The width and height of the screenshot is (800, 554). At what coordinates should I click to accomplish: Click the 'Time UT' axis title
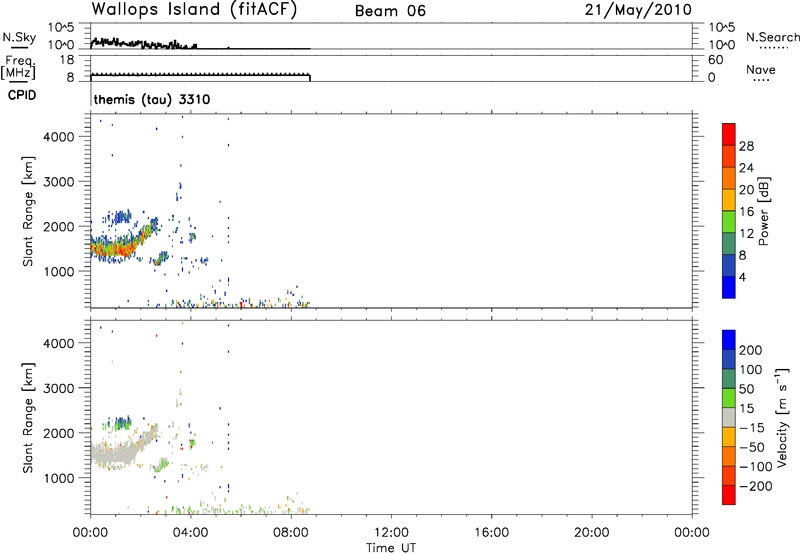pyautogui.click(x=391, y=548)
